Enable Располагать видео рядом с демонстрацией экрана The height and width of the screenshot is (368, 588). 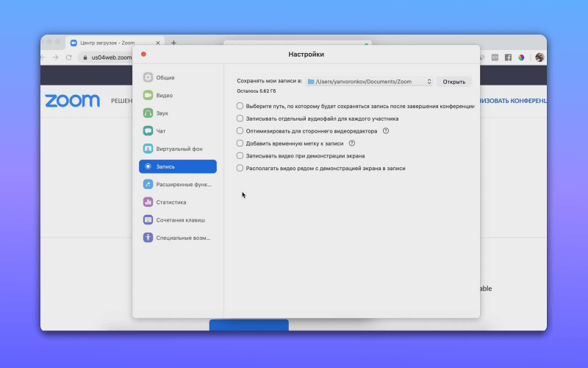point(240,169)
